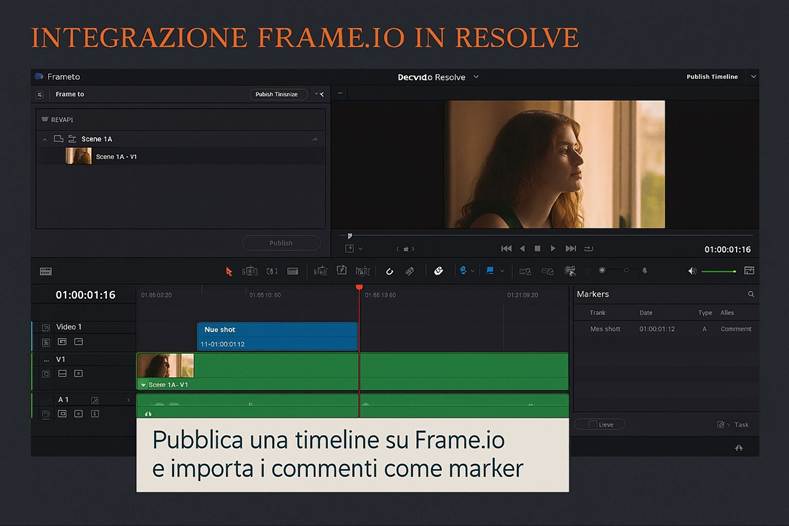789x526 pixels.
Task: Jump to first frame in viewer
Action: point(506,249)
